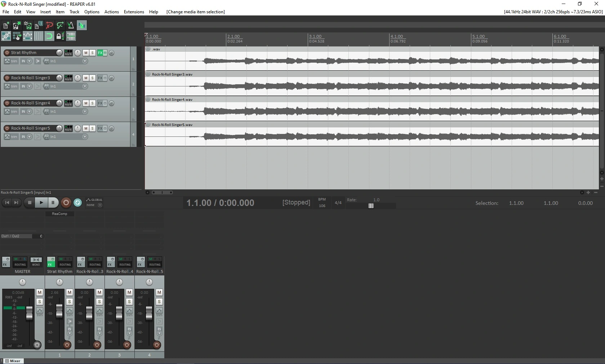The image size is (605, 364).
Task: Click the Mixer docker tab
Action: 13,361
